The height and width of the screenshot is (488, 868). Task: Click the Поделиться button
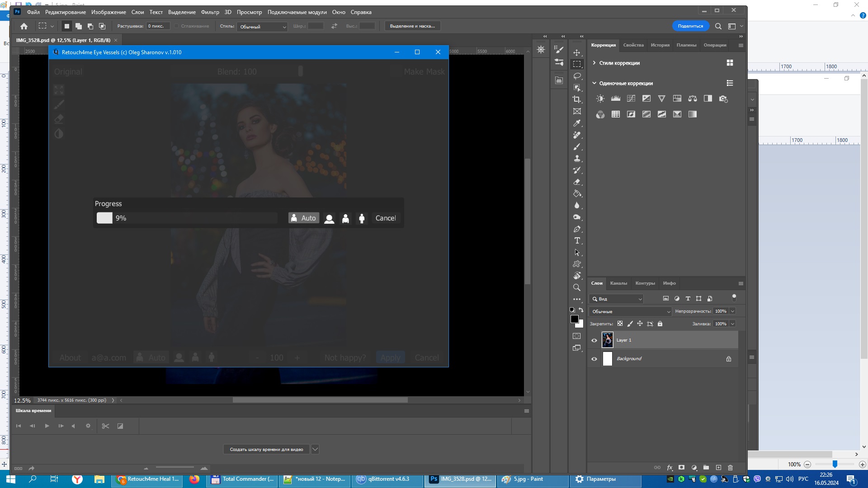pos(690,26)
